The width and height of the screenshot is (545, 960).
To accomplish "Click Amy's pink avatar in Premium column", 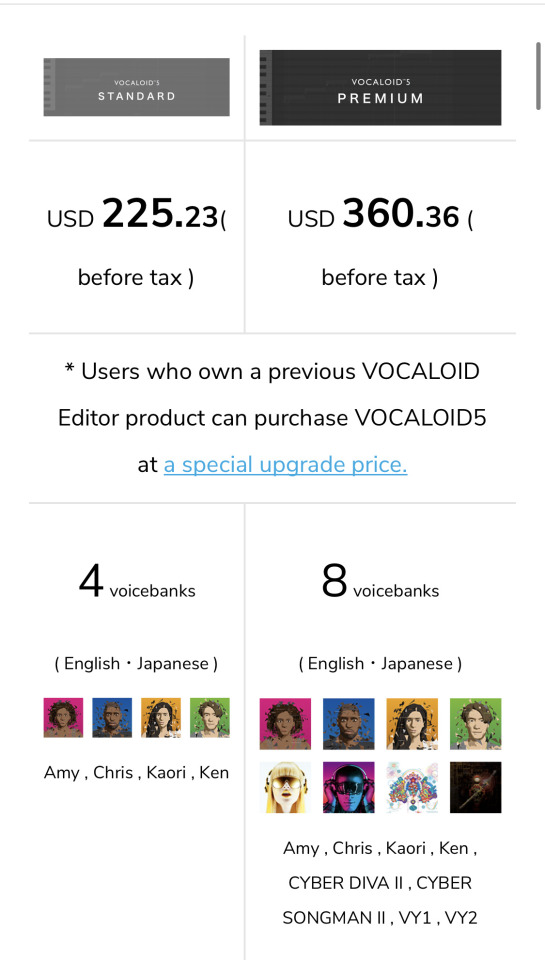I will 285,724.
